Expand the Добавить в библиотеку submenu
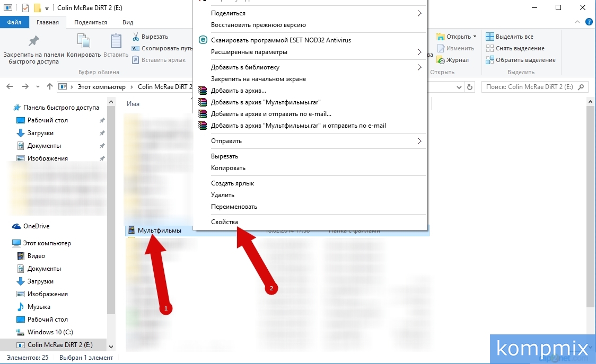The image size is (596, 364). (419, 67)
